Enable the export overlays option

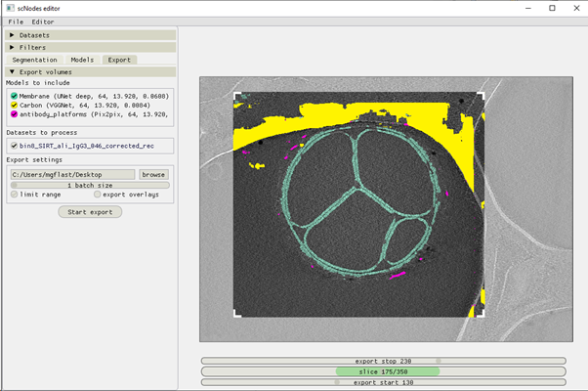point(98,195)
